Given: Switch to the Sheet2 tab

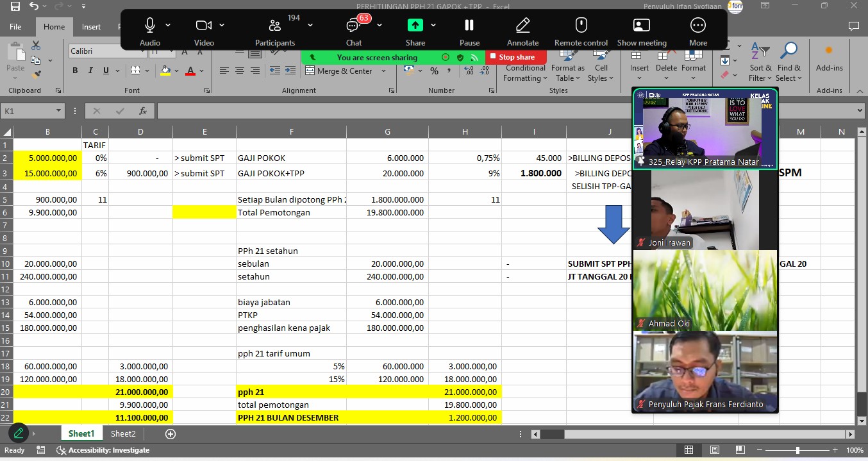Looking at the screenshot, I should pos(123,434).
